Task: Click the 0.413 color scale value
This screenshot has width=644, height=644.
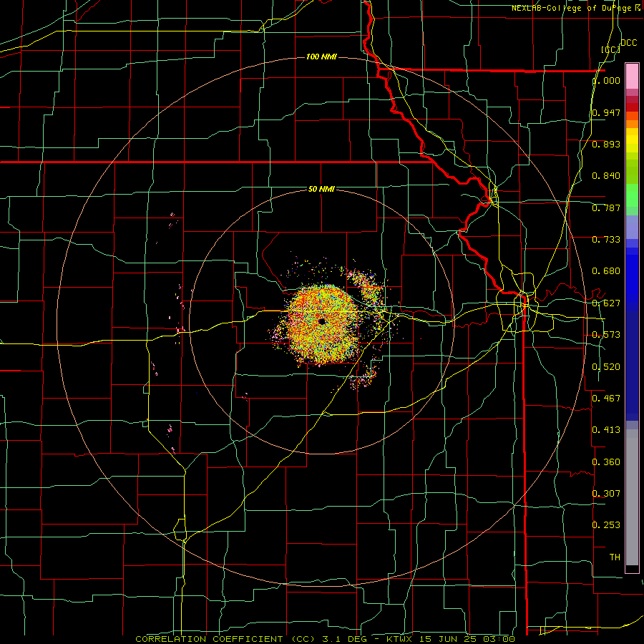Action: click(606, 430)
